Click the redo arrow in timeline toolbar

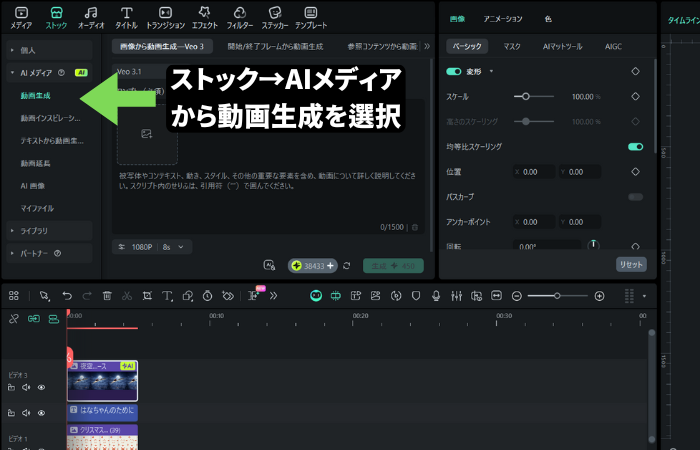(87, 296)
